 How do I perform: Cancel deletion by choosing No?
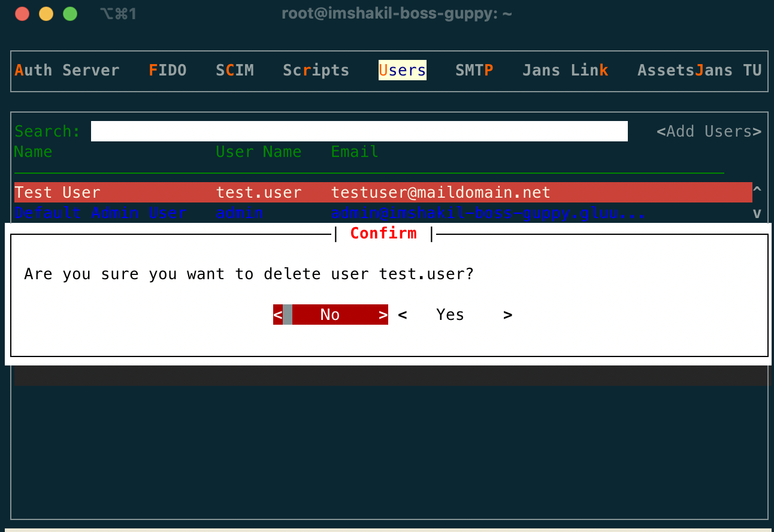pyautogui.click(x=330, y=314)
